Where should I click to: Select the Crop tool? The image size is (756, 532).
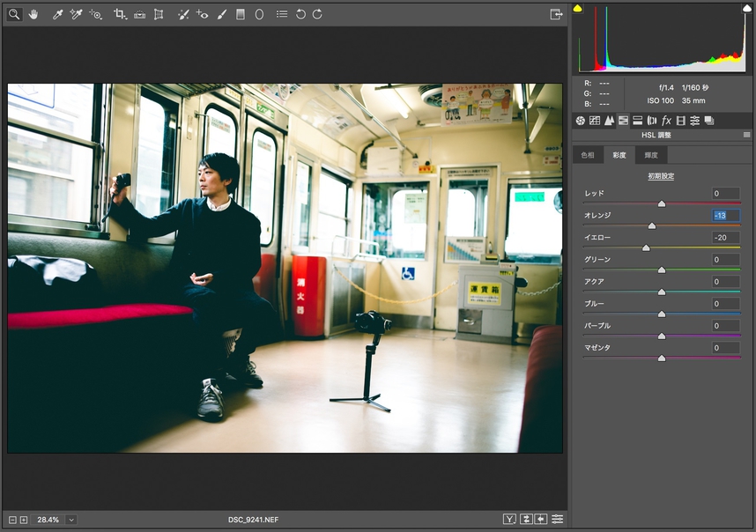pyautogui.click(x=120, y=14)
